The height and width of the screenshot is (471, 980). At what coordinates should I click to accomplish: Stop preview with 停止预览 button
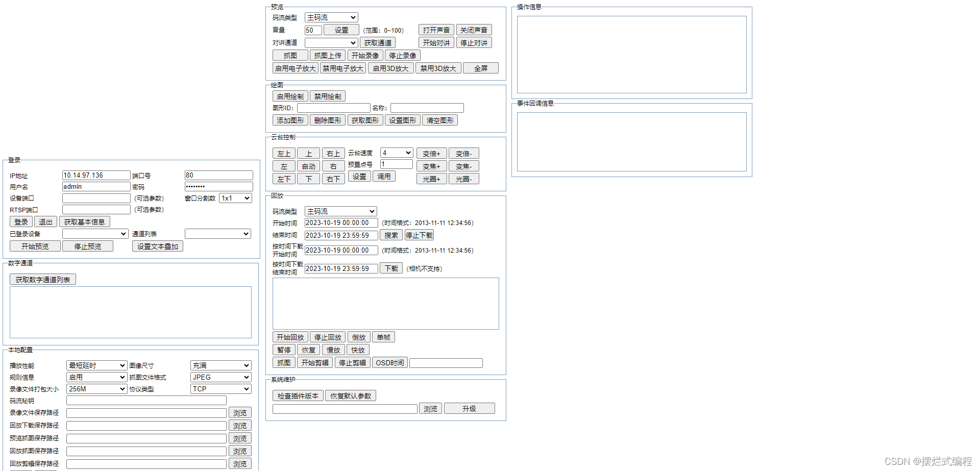tap(87, 246)
